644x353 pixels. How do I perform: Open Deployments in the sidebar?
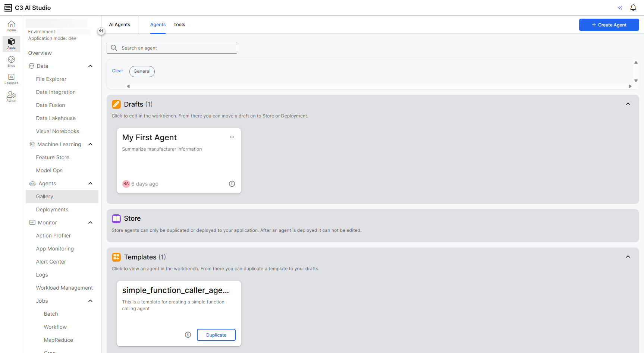point(52,209)
